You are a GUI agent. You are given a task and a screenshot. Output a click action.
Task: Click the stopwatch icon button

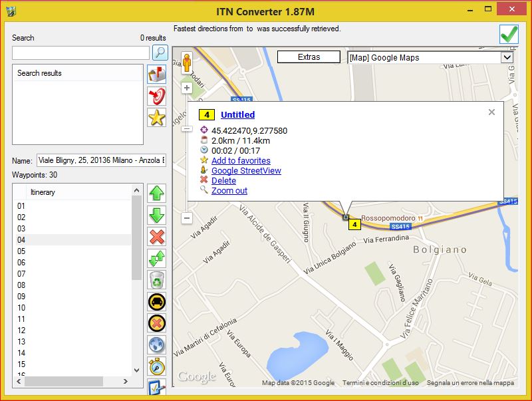[157, 366]
